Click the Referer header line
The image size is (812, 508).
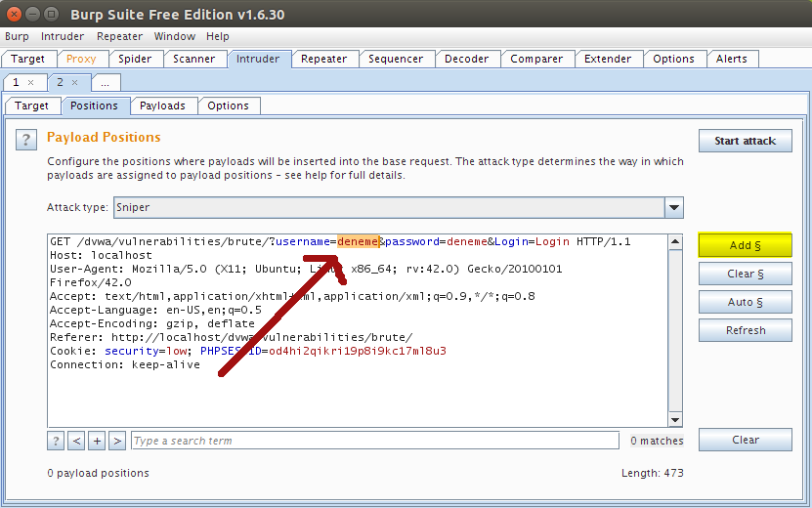pos(231,337)
